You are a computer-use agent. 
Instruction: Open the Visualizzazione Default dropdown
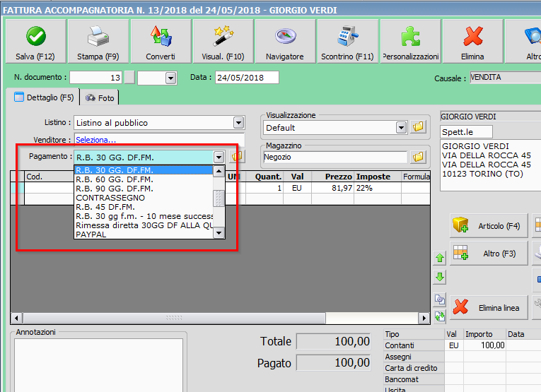(401, 128)
